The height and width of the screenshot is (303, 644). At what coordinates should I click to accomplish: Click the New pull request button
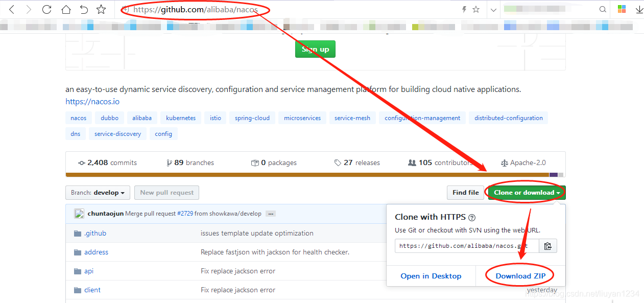166,193
